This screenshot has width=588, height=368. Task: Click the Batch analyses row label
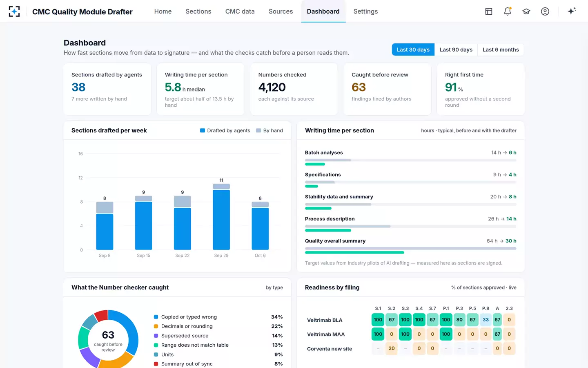click(324, 153)
